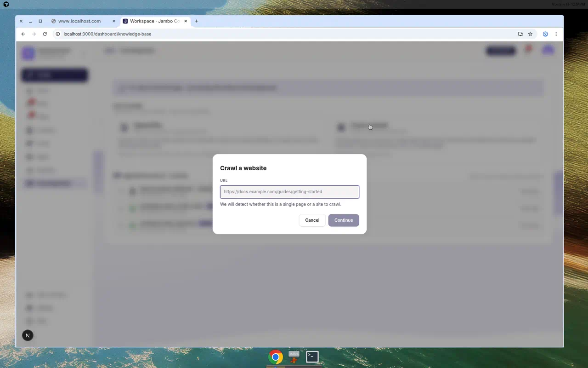Open the Chrome three-dot menu
The image size is (588, 368).
click(x=556, y=34)
